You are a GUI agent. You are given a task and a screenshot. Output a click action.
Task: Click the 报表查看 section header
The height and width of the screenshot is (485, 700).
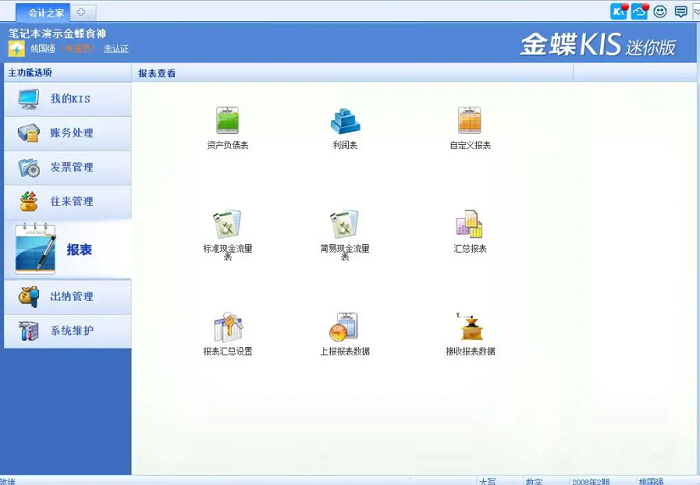157,73
